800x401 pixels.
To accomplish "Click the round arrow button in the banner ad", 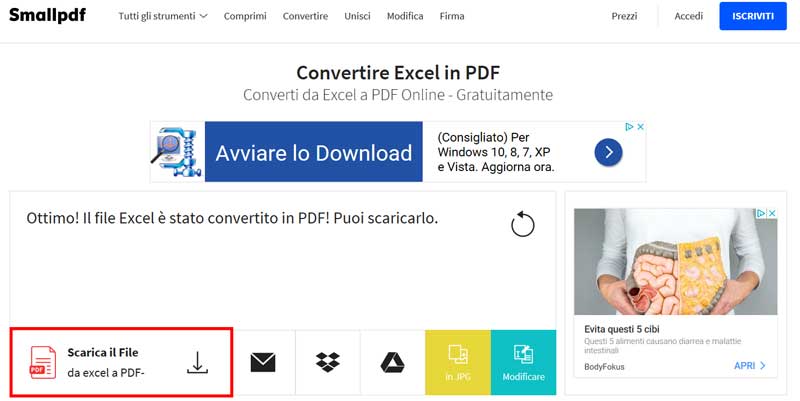I will (x=608, y=152).
